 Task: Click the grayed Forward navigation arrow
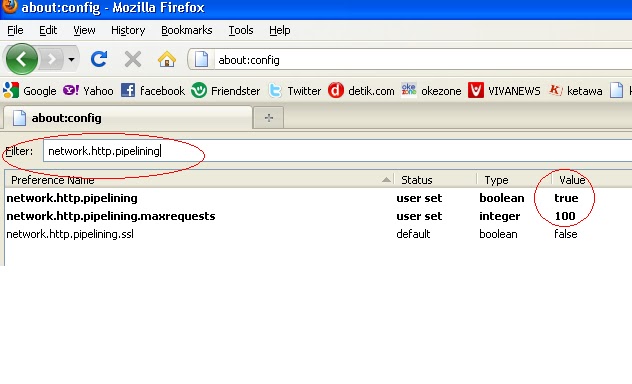click(52, 60)
